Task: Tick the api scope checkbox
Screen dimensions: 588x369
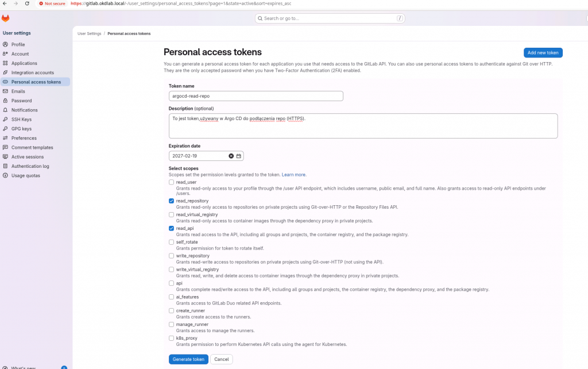Action: point(171,283)
